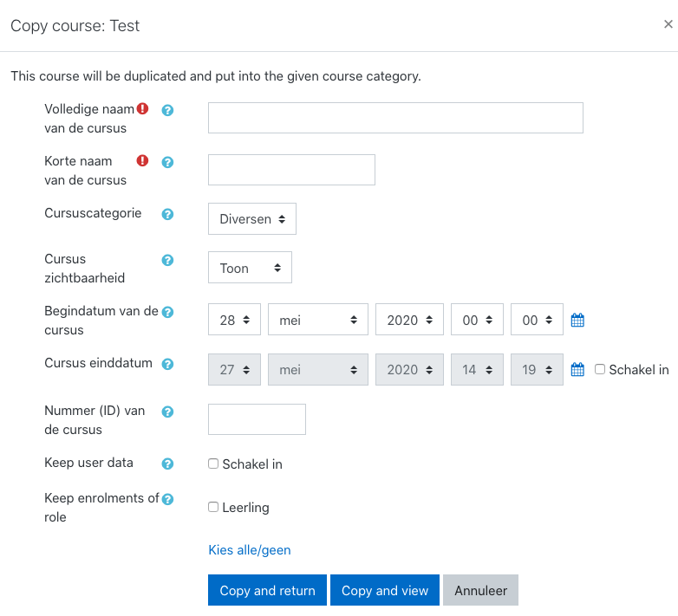
Task: Show help for Cursuscategorie
Action: click(x=167, y=214)
